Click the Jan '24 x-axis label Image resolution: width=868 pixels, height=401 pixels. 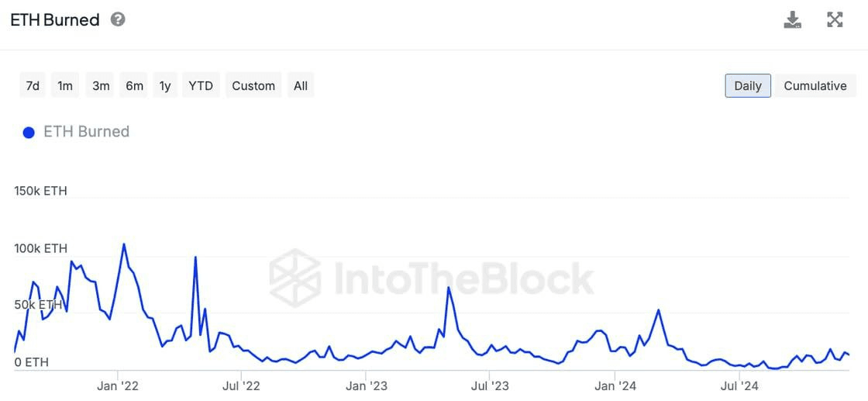pyautogui.click(x=615, y=385)
